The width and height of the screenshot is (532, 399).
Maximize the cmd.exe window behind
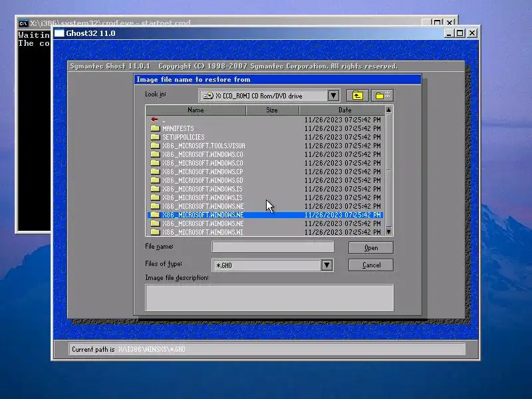[438, 23]
